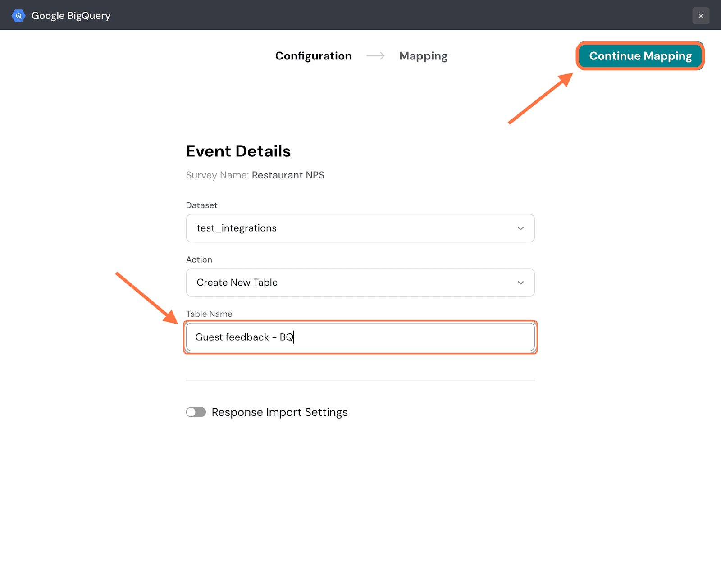Click the Google BigQuery hexagon logo icon
Image resolution: width=721 pixels, height=588 pixels.
(18, 16)
